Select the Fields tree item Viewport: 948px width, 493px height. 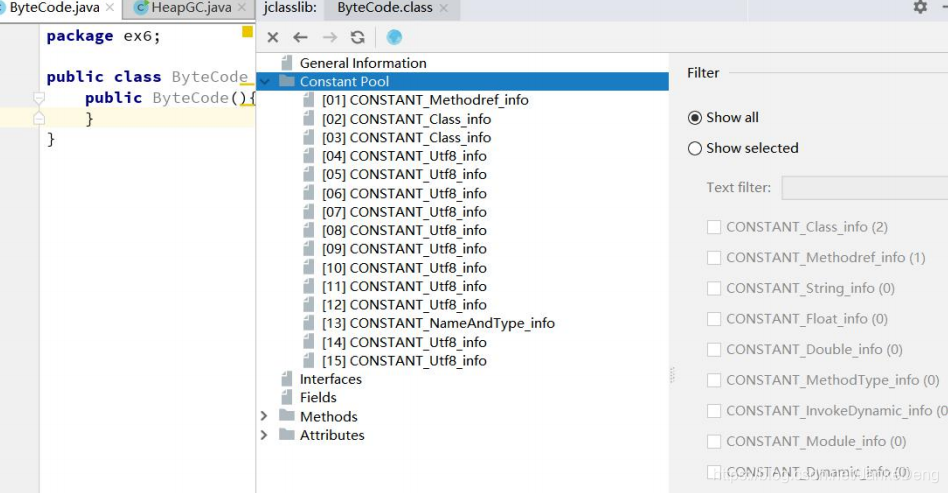tap(318, 397)
